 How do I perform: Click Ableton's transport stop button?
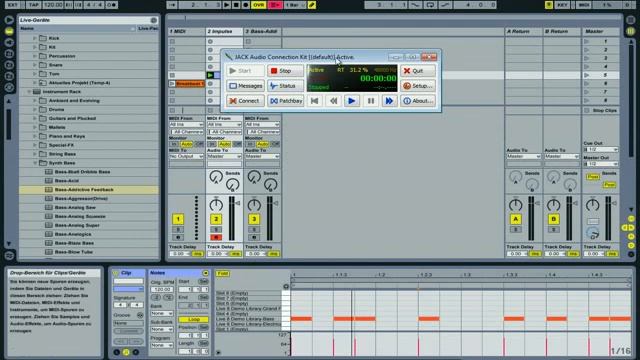pos(236,5)
